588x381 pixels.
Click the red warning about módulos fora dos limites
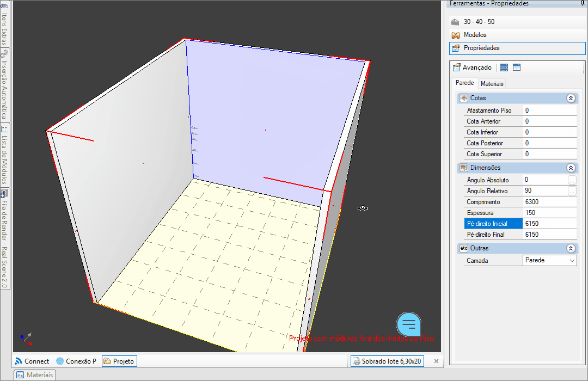tap(362, 338)
